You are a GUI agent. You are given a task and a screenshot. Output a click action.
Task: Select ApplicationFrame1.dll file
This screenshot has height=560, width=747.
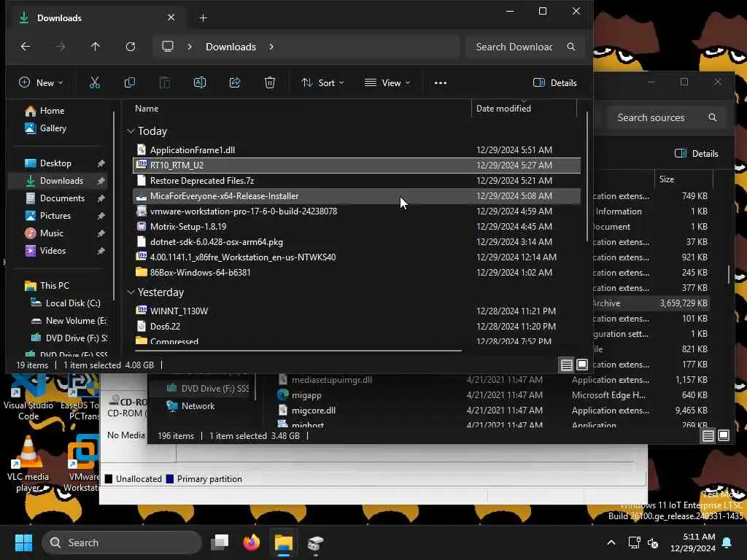(x=356, y=150)
